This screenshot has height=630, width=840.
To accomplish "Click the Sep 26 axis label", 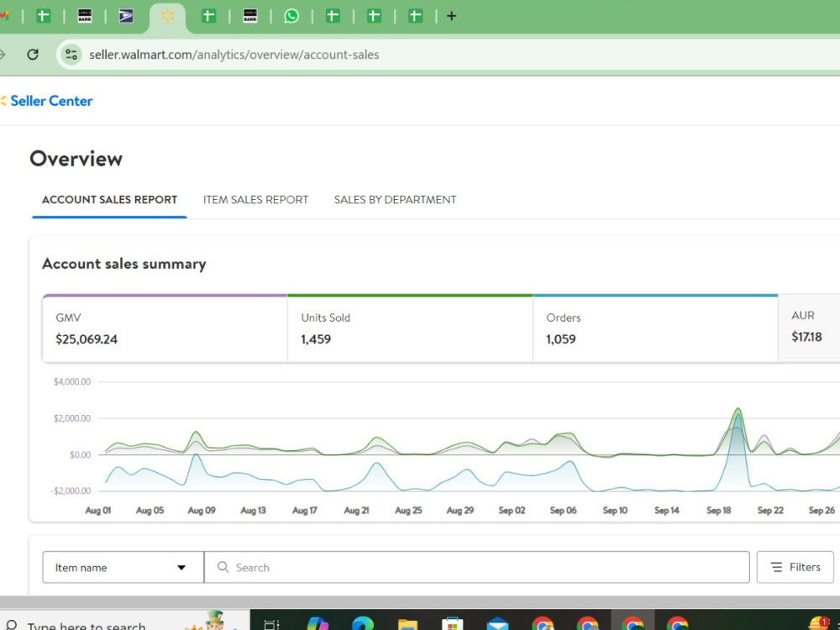I will (822, 511).
